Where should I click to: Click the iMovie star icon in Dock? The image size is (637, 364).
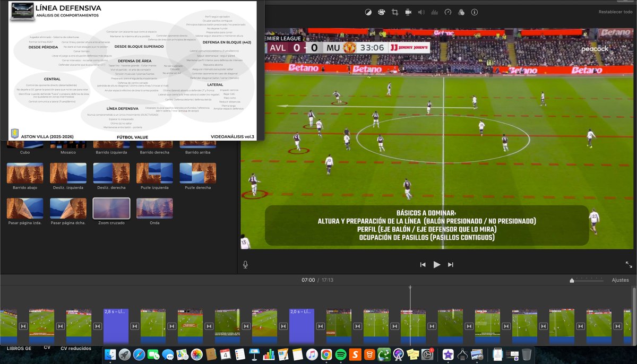tap(447, 354)
